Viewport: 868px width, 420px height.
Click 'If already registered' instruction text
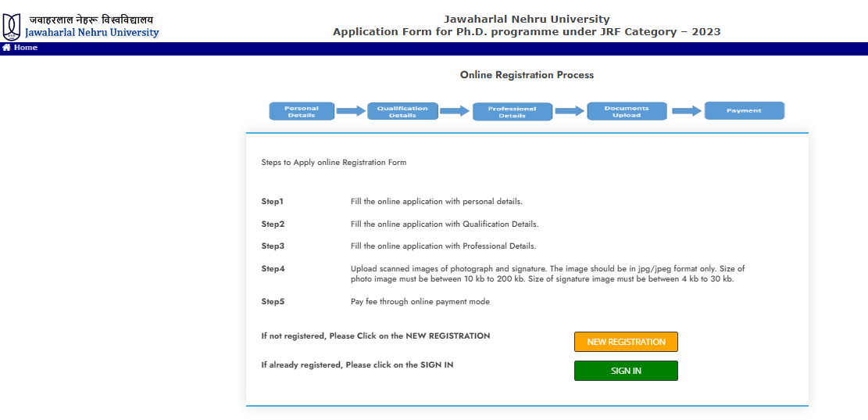click(x=357, y=365)
